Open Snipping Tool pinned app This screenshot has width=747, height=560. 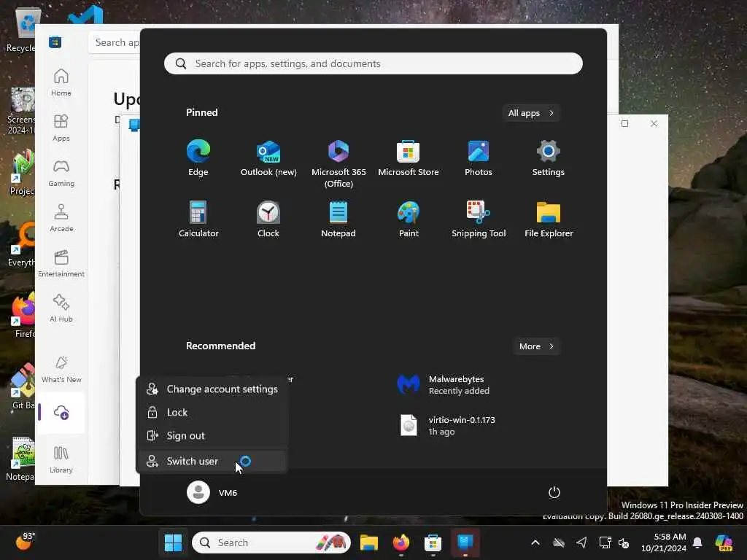pyautogui.click(x=479, y=219)
